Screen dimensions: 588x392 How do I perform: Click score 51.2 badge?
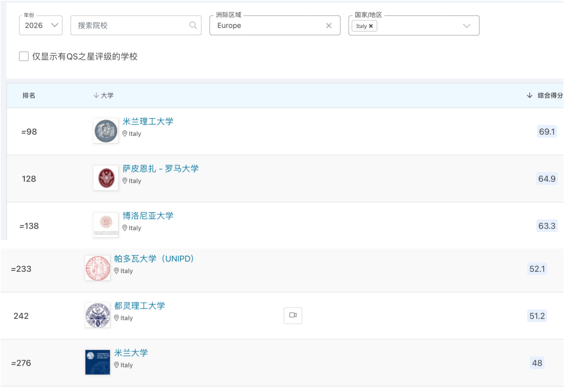537,316
